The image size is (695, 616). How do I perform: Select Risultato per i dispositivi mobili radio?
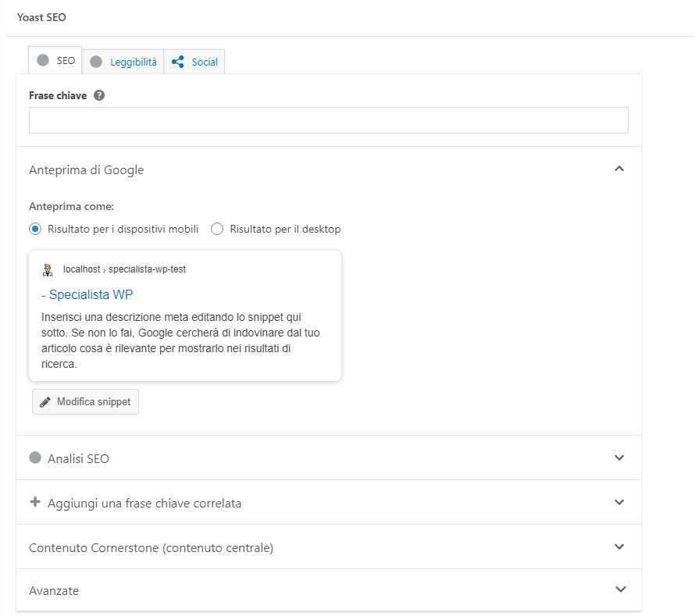pyautogui.click(x=34, y=229)
